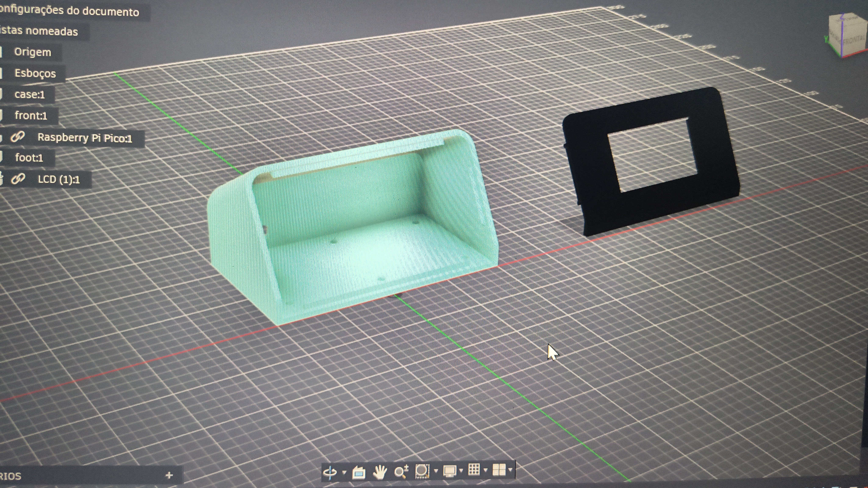Click the Grid and Snaps icon
Image resolution: width=868 pixels, height=488 pixels.
click(x=474, y=470)
